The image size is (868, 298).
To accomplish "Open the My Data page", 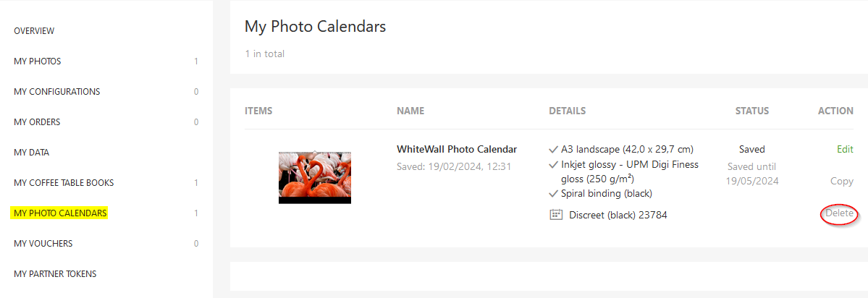I will click(32, 153).
